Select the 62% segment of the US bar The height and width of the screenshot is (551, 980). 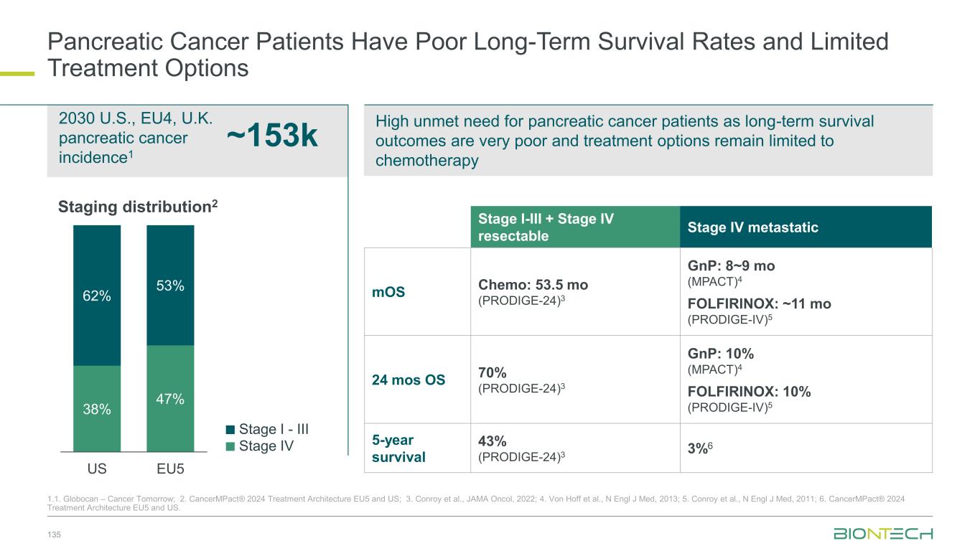pyautogui.click(x=97, y=296)
